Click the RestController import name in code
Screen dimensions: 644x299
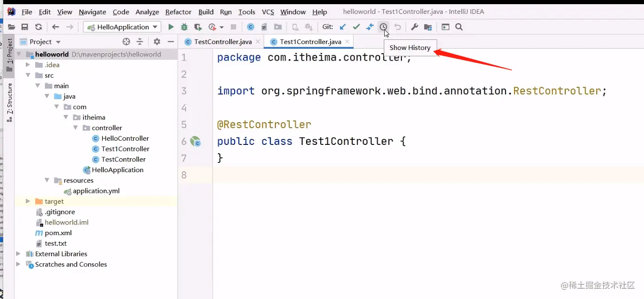click(x=557, y=91)
